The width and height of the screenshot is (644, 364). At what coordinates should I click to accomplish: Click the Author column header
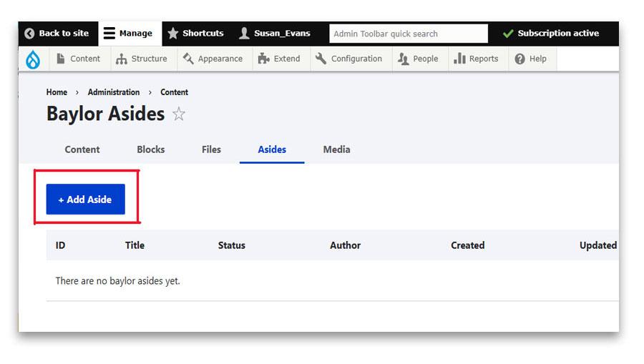(x=346, y=245)
